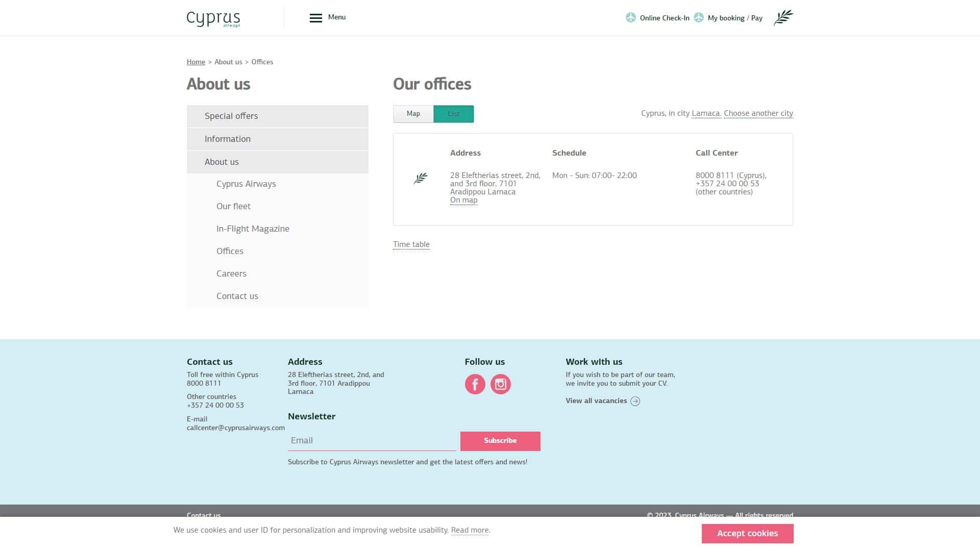Click the My booking plane icon
Viewport: 980px width, 551px height.
699,18
